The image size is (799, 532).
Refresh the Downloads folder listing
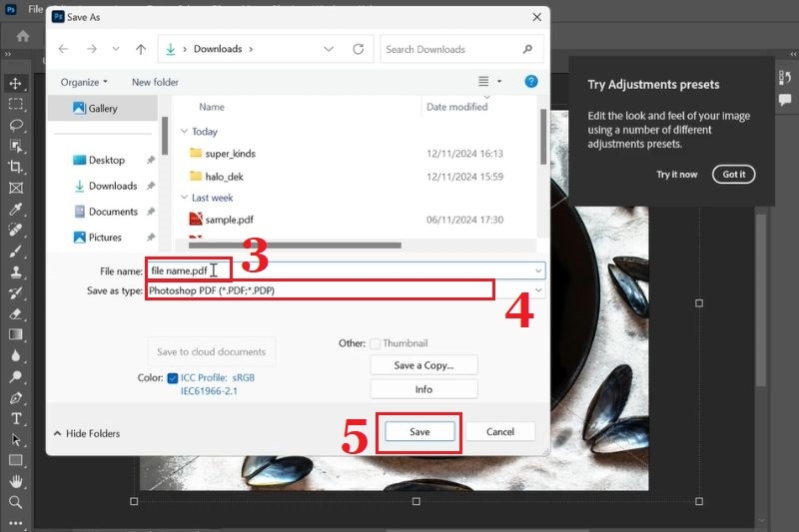coord(359,49)
